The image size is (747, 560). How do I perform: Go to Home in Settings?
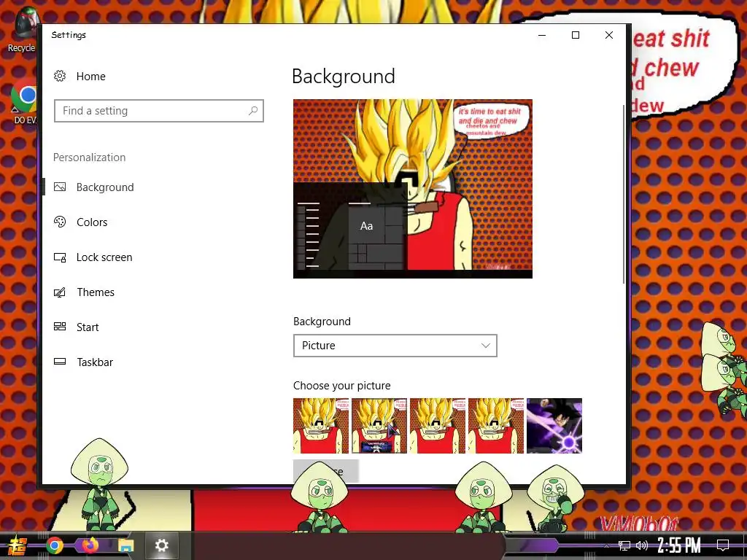[x=91, y=76]
